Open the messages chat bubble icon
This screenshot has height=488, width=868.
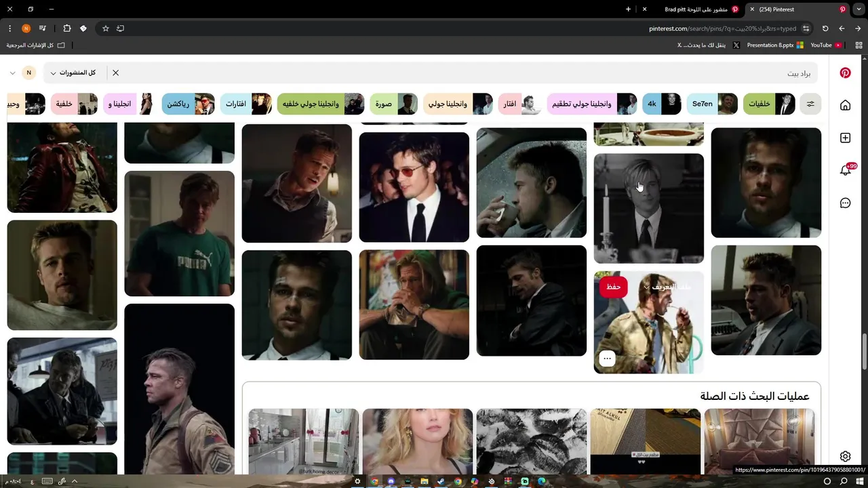[x=845, y=203]
